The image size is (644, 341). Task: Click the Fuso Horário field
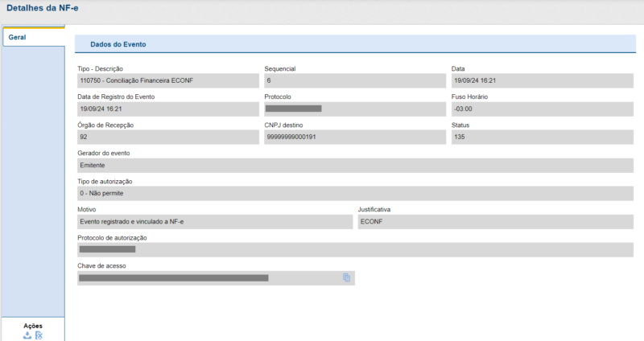541,109
